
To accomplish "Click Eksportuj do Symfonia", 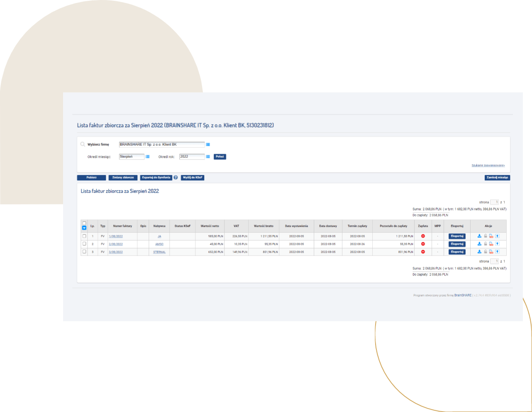I will 156,177.
